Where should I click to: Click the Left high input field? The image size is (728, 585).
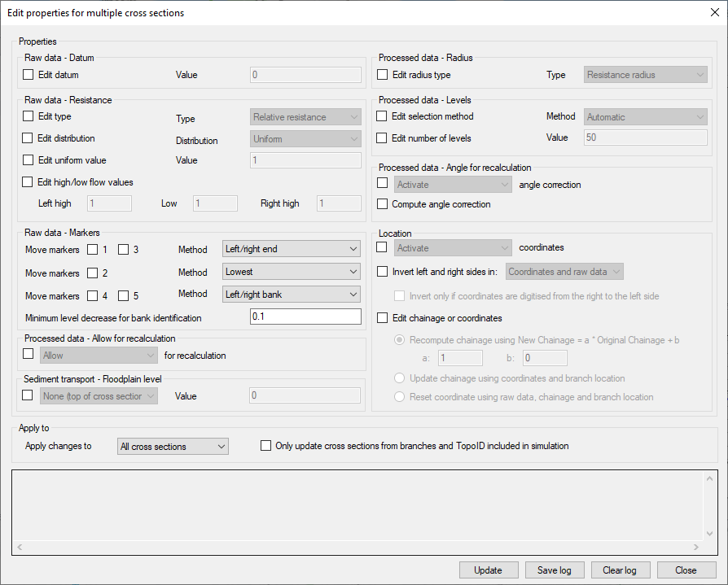point(110,203)
